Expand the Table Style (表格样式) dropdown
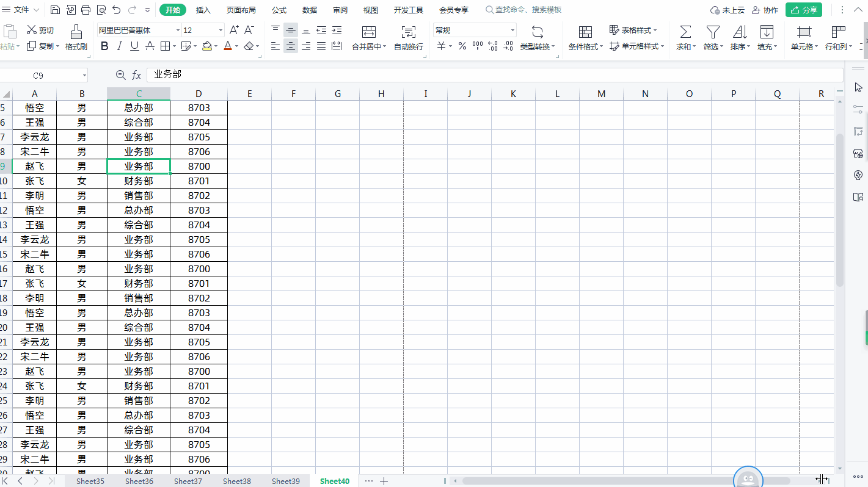868x487 pixels. [655, 31]
